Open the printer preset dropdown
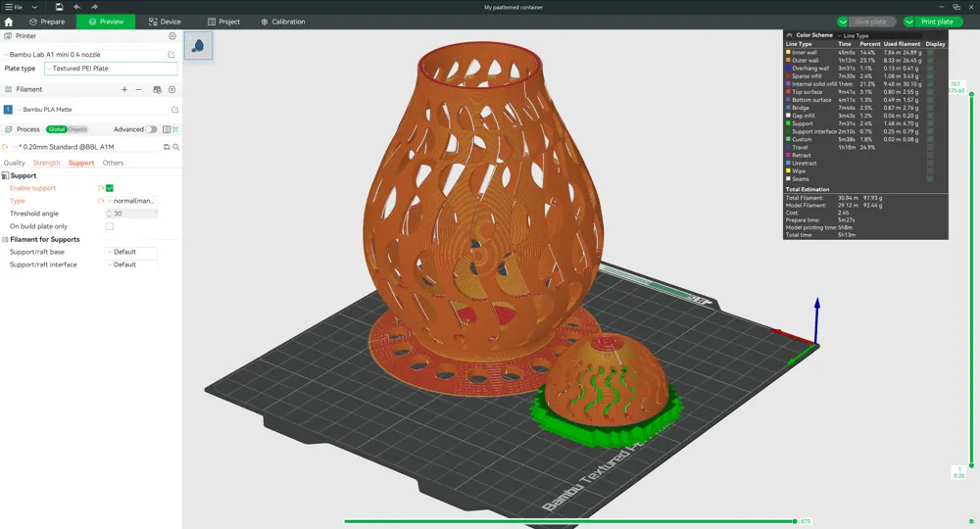This screenshot has height=529, width=980. pyautogui.click(x=84, y=54)
